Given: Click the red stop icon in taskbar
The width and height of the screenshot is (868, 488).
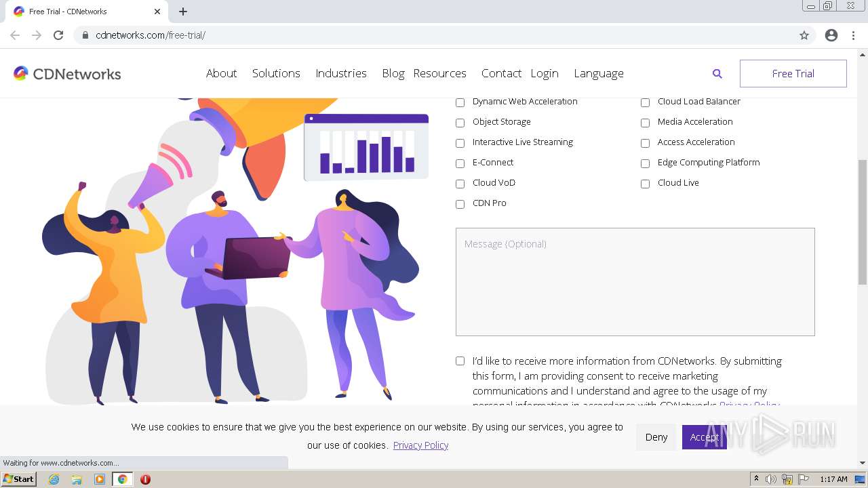Looking at the screenshot, I should click(145, 479).
